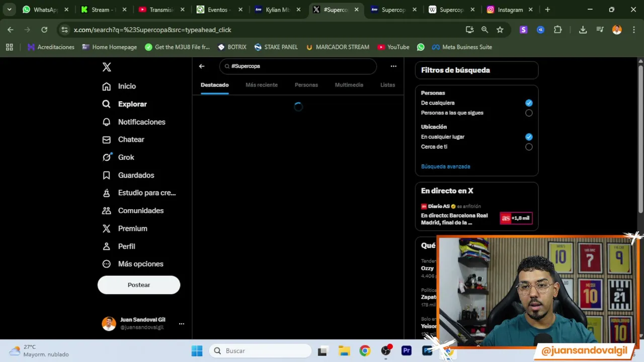Click the Postear button

[139, 285]
